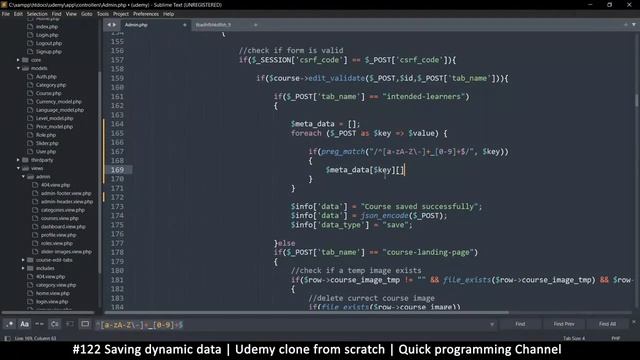Image resolution: width=640 pixels, height=360 pixels.
Task: Open PHP syntax selector in status bar
Action: pos(616,338)
